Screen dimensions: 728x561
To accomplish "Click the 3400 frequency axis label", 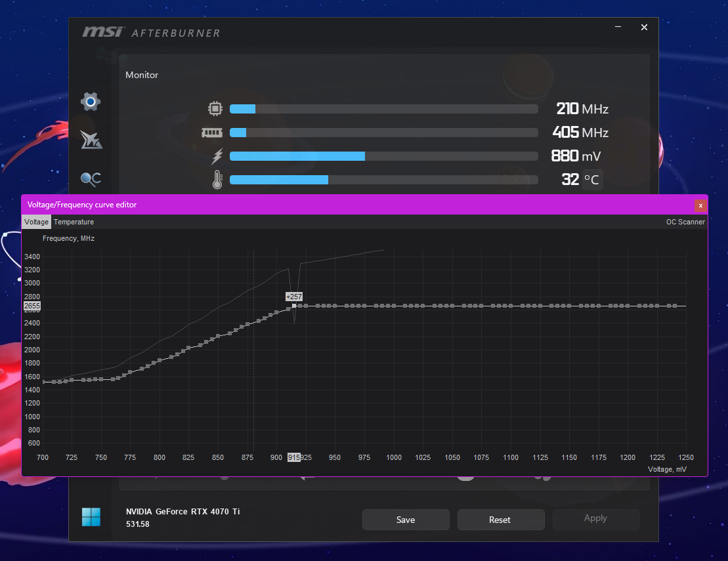I will tap(32, 257).
